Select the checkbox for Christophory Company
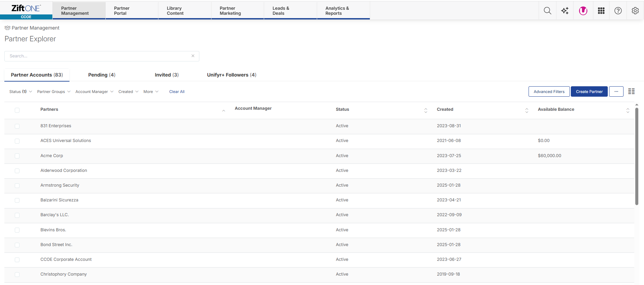The width and height of the screenshot is (644, 285). pyautogui.click(x=17, y=275)
